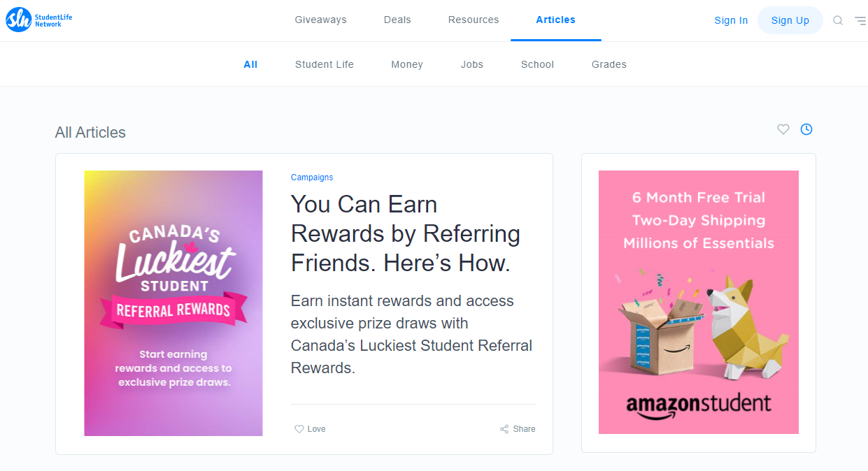This screenshot has height=471, width=868.
Task: Open the search magnifier icon
Action: [x=838, y=20]
